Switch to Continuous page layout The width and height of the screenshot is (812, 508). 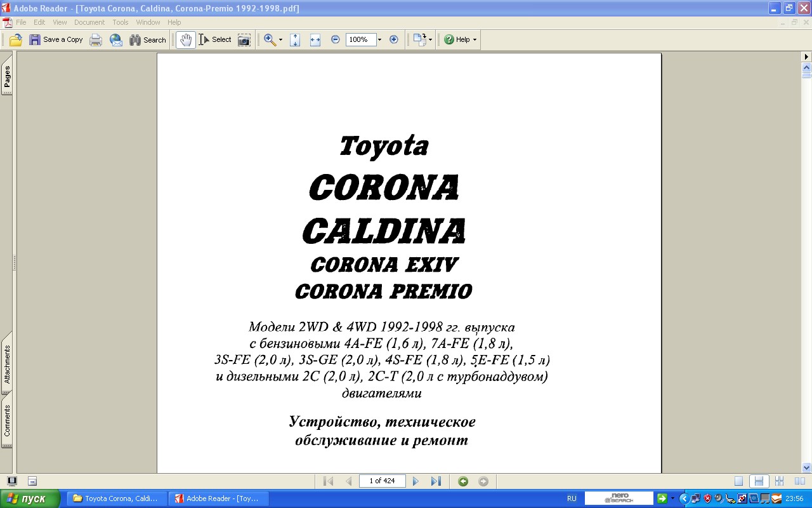[759, 481]
